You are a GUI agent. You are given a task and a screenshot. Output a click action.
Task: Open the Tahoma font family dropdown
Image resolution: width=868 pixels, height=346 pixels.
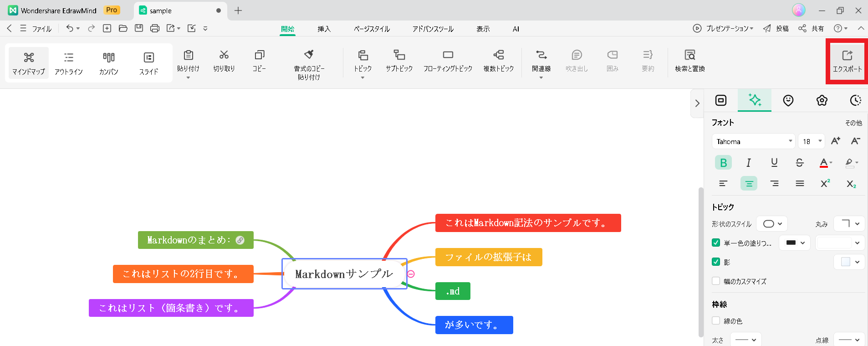coord(754,141)
